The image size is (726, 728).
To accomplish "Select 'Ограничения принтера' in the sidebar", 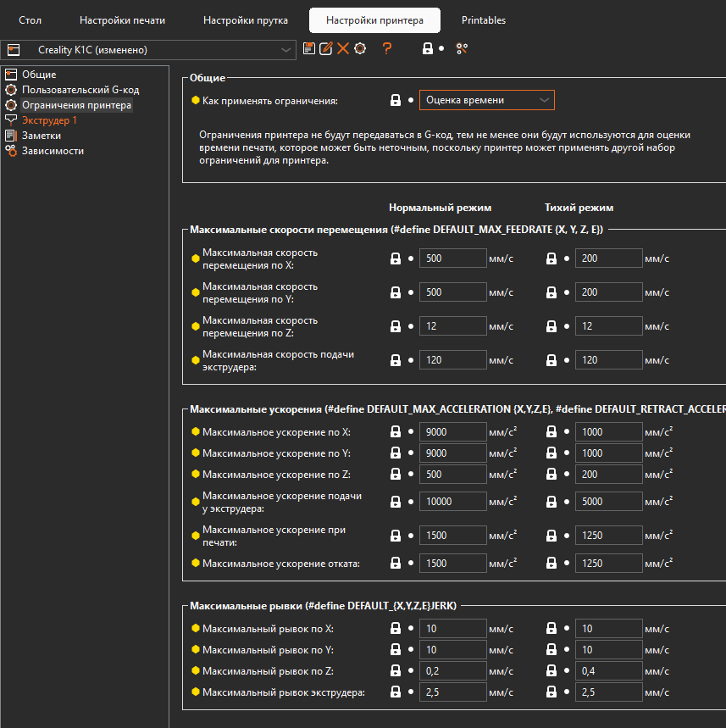I will (76, 105).
